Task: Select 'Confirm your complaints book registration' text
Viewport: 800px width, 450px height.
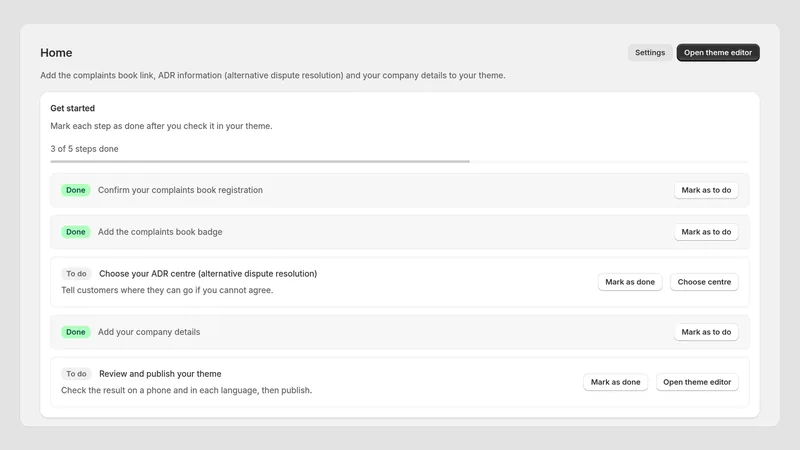Action: coord(180,190)
